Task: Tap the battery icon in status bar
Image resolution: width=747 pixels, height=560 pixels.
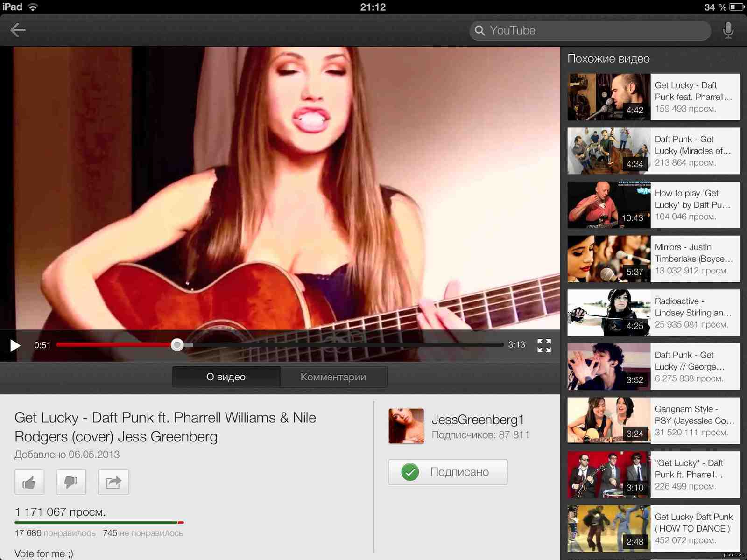Action: [737, 7]
